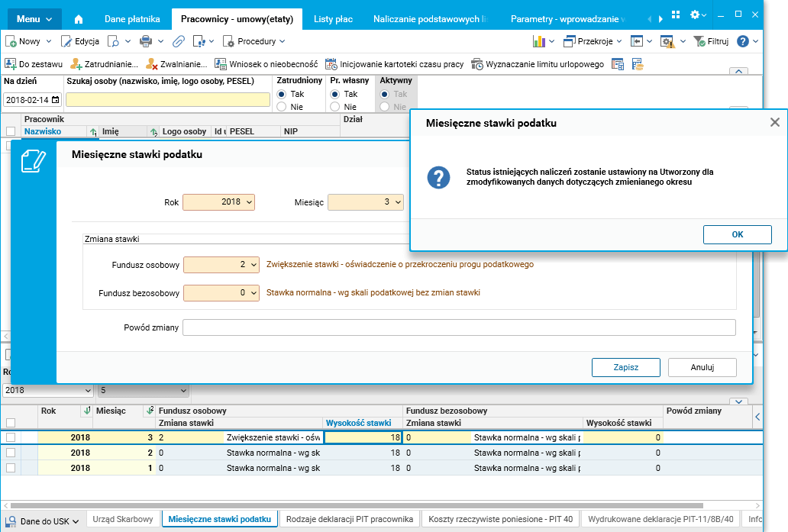Image resolution: width=788 pixels, height=532 pixels.
Task: Open the dropdown arrow next to Nowy
Action: pos(49,41)
